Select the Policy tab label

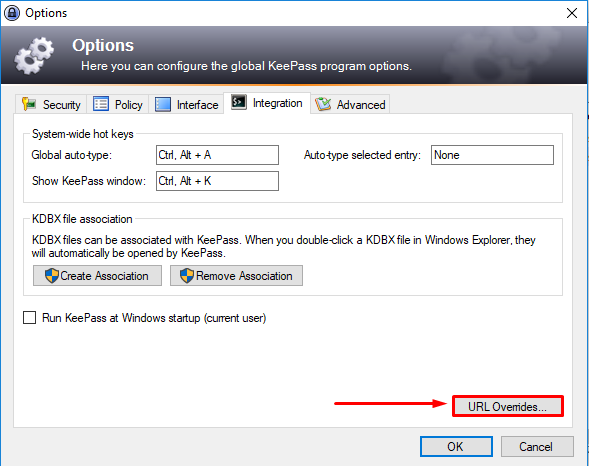(129, 105)
